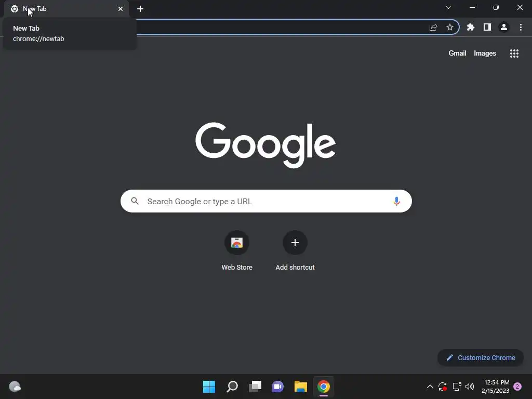
Task: Open notification center badge showing 2
Action: pos(517,387)
